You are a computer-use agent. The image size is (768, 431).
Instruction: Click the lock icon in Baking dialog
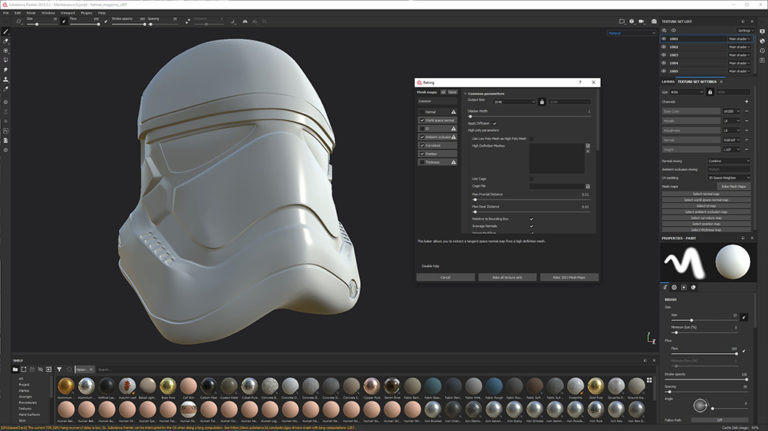click(x=542, y=101)
